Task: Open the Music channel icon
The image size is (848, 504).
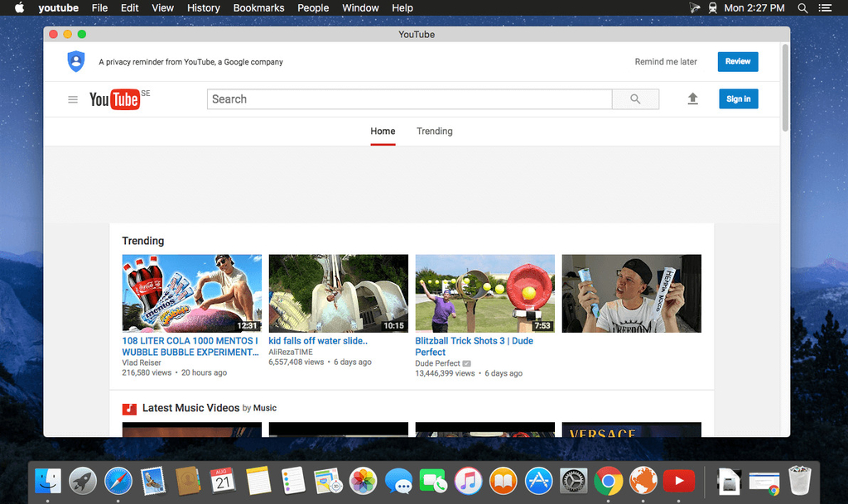Action: (x=129, y=408)
